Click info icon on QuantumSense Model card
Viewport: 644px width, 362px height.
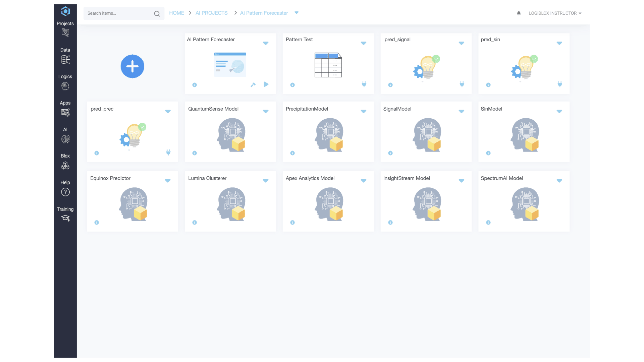pos(195,153)
